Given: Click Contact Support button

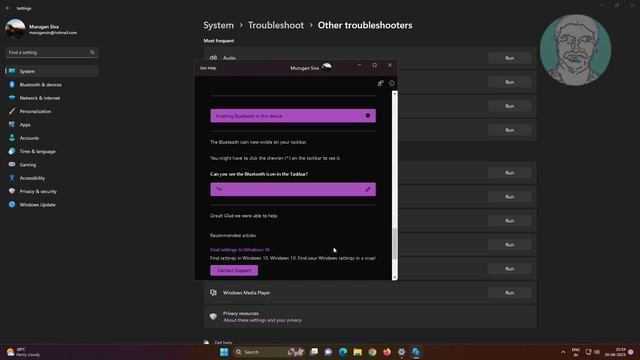Looking at the screenshot, I should click(x=234, y=270).
